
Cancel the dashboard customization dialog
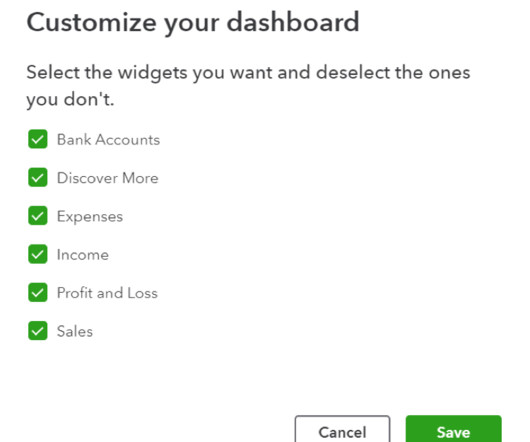(342, 428)
